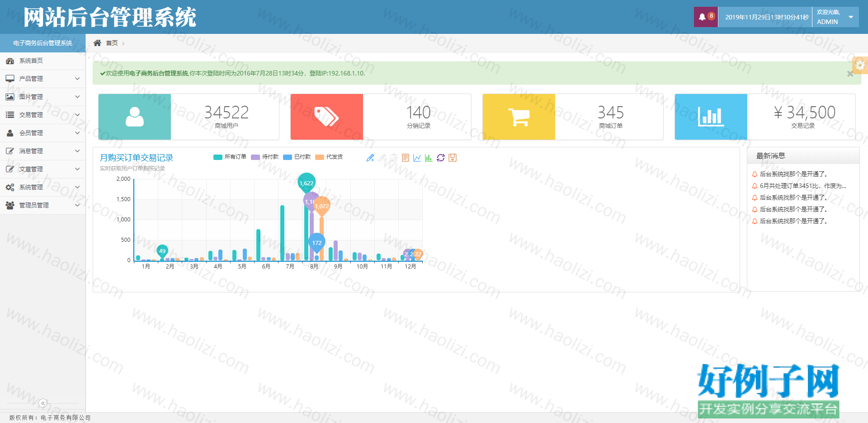The image size is (868, 423).
Task: Switch the chart to bar type
Action: tap(429, 158)
